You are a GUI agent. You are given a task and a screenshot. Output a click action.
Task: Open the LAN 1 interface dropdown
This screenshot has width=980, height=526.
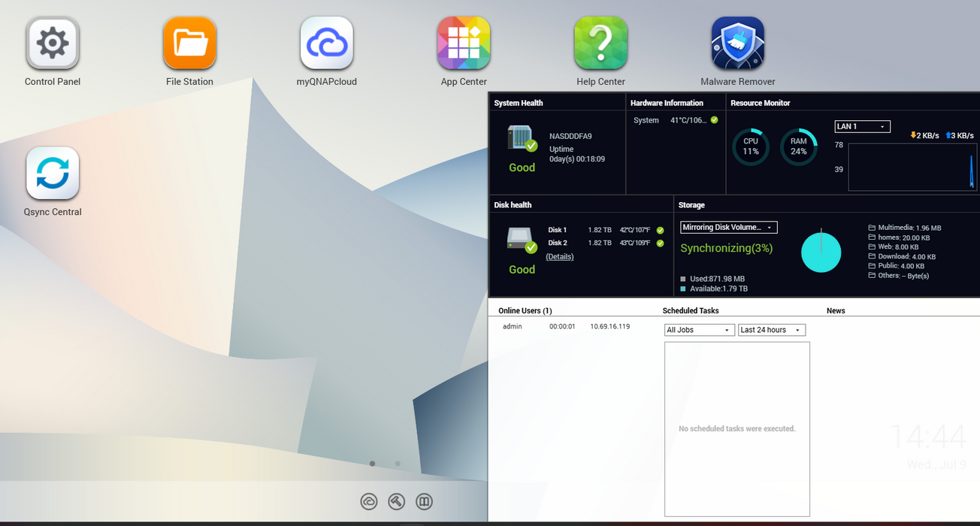[x=862, y=126]
